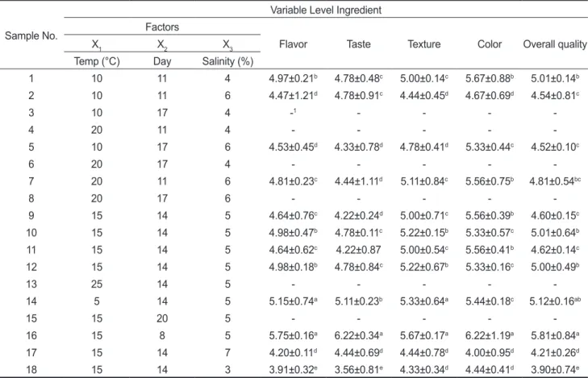Click color value 5.67±0.88
This screenshot has height=378, width=588.
pos(490,78)
